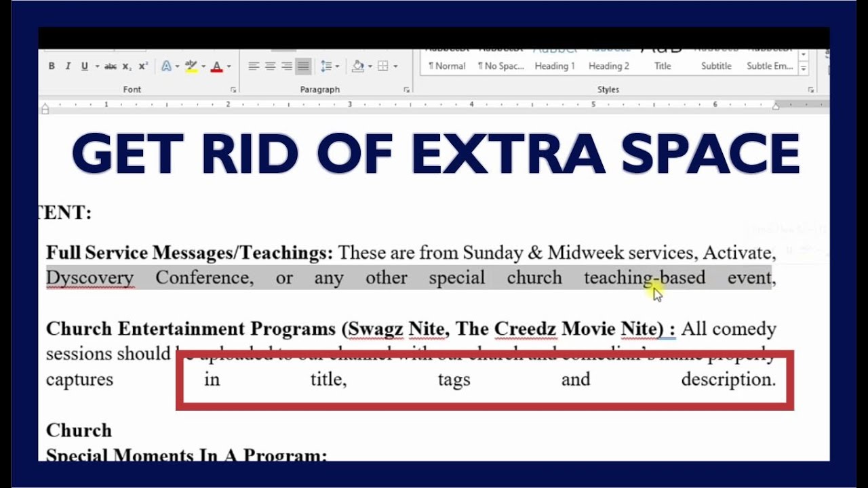Toggle Bold formatting

pyautogui.click(x=52, y=66)
